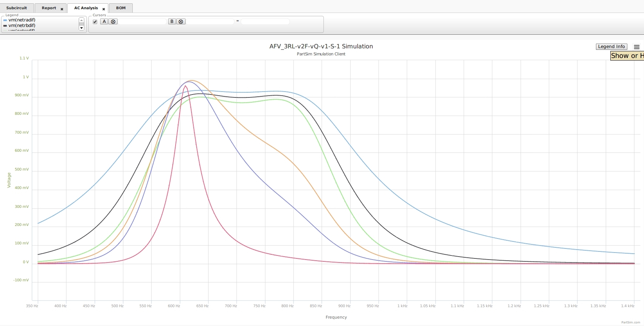644x326 pixels.
Task: Click the black vm(netrbdif) legend color marker
Action: click(x=5, y=26)
